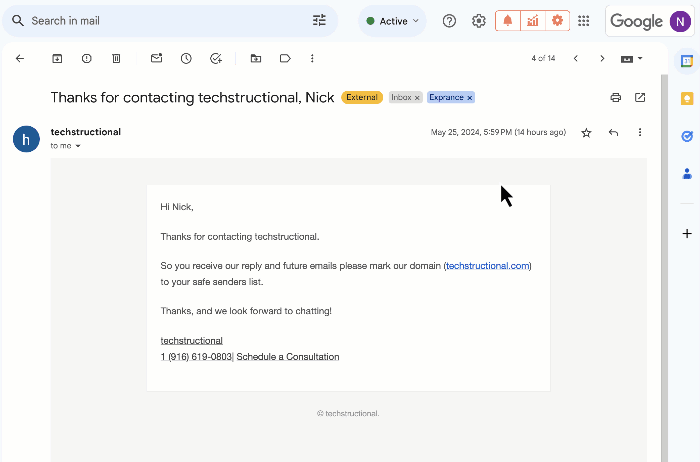The width and height of the screenshot is (700, 462).
Task: Open Google Calendar side panel
Action: pyautogui.click(x=687, y=61)
